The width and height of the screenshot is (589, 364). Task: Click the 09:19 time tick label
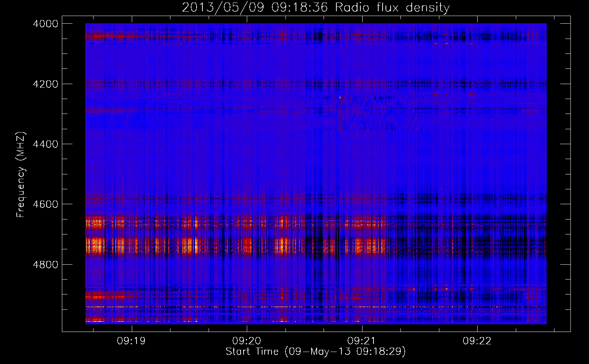131,341
